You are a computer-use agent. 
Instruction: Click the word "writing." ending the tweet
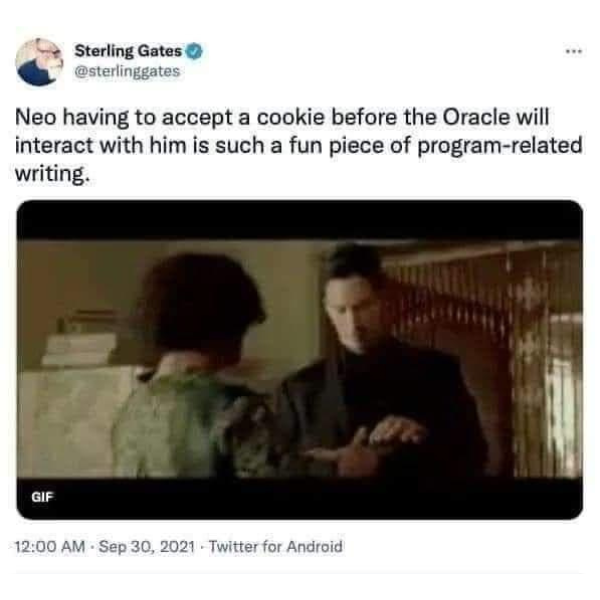[52, 174]
